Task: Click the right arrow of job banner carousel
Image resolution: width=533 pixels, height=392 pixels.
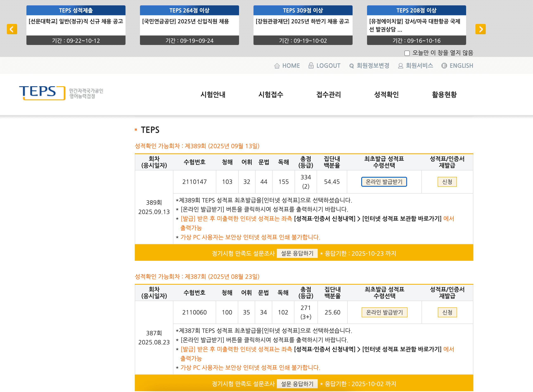Action: (x=480, y=29)
